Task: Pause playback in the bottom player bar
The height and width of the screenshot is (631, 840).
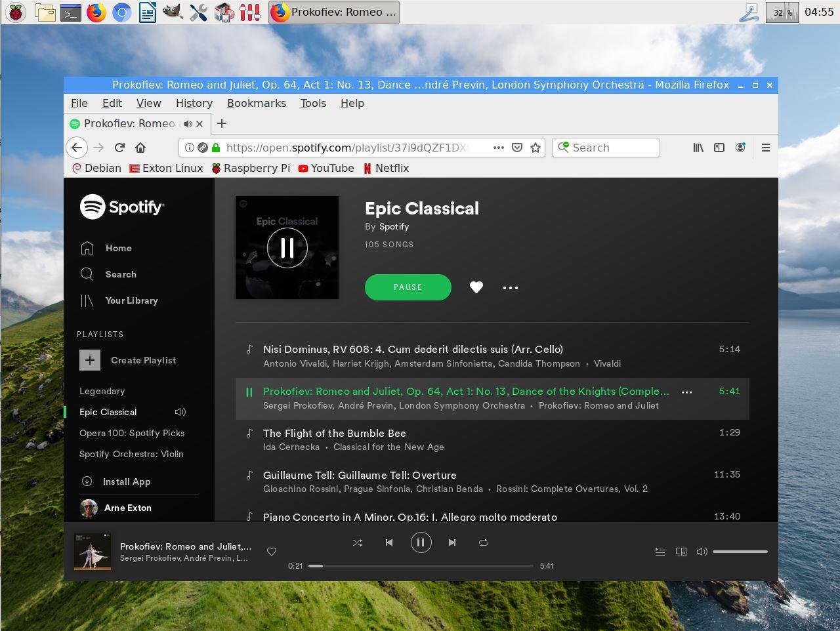Action: pos(421,542)
